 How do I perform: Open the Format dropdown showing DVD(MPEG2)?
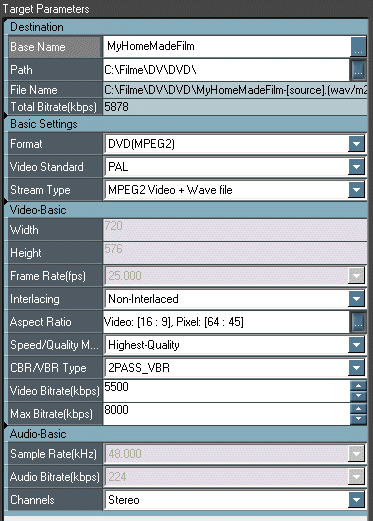click(x=356, y=144)
